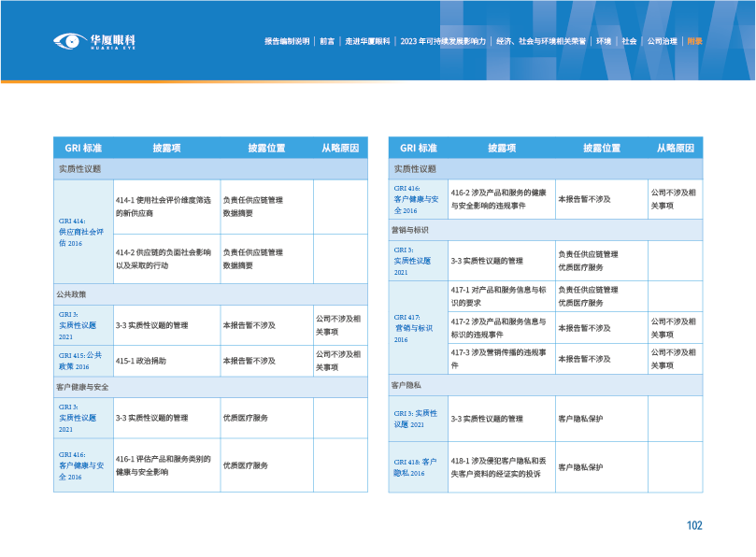Open 经济、社会与环境相关荣誉 section
The width and height of the screenshot is (756, 557).
pyautogui.click(x=541, y=41)
